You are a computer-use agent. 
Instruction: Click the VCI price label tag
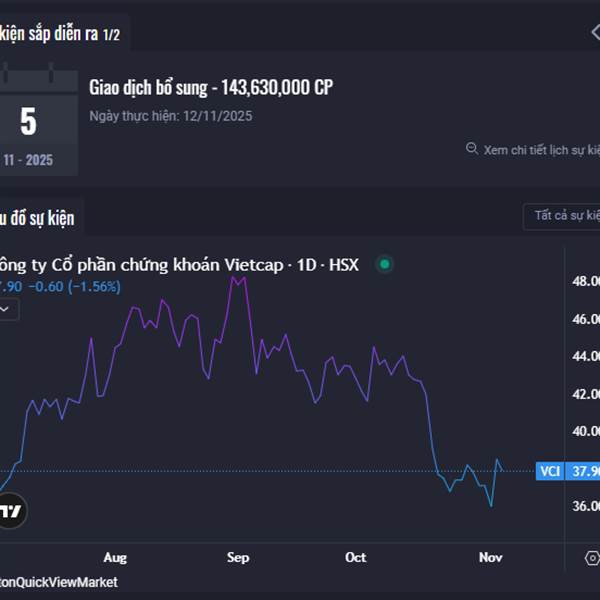click(x=550, y=471)
